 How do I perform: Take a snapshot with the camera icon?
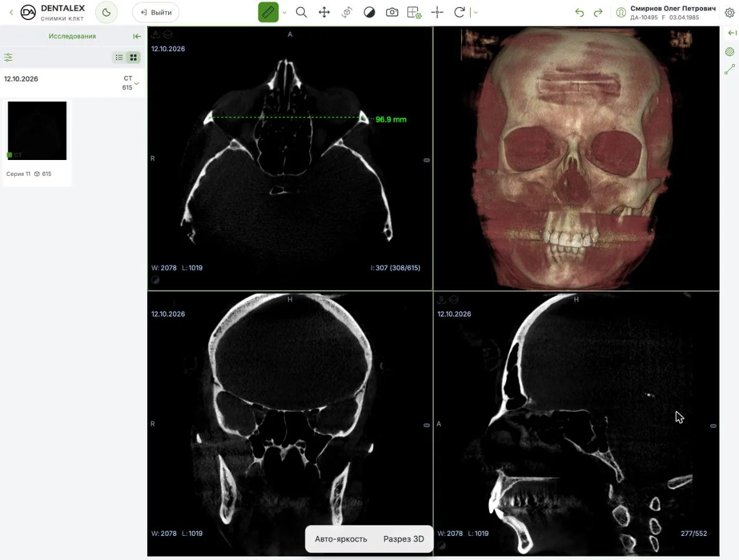[x=392, y=12]
